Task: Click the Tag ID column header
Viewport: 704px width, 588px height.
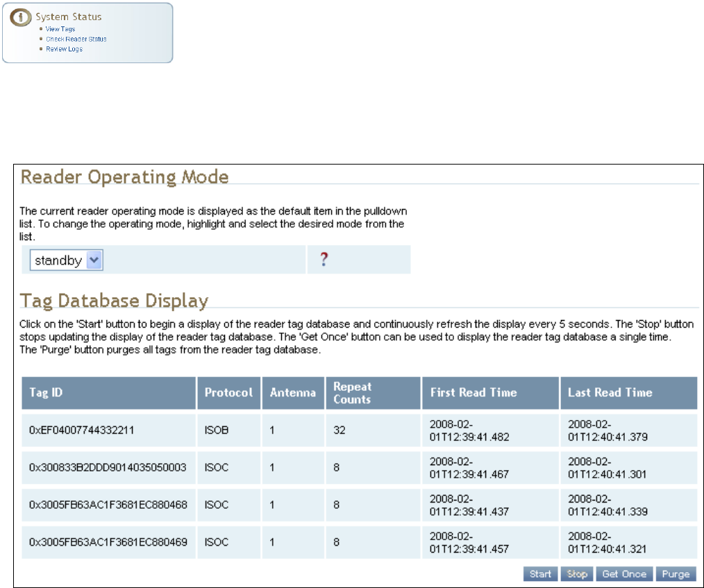Action: pyautogui.click(x=108, y=393)
